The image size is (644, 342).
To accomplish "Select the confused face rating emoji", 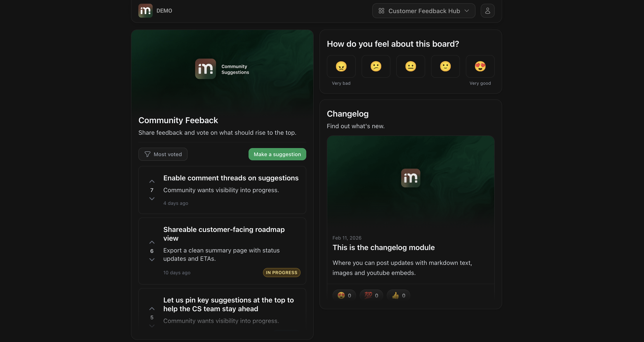I will coord(376,66).
